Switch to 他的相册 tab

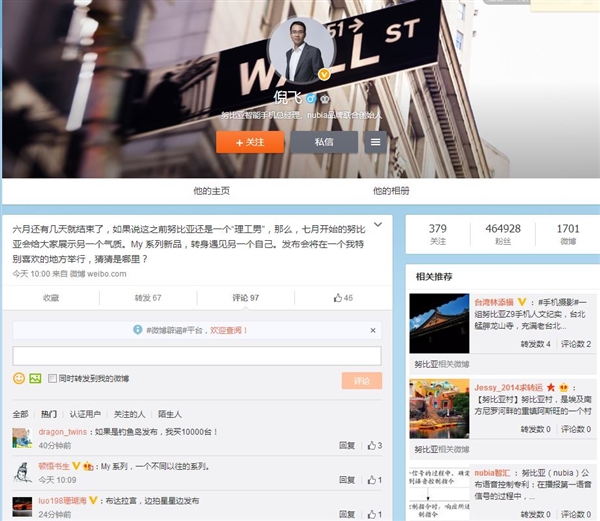(391, 190)
